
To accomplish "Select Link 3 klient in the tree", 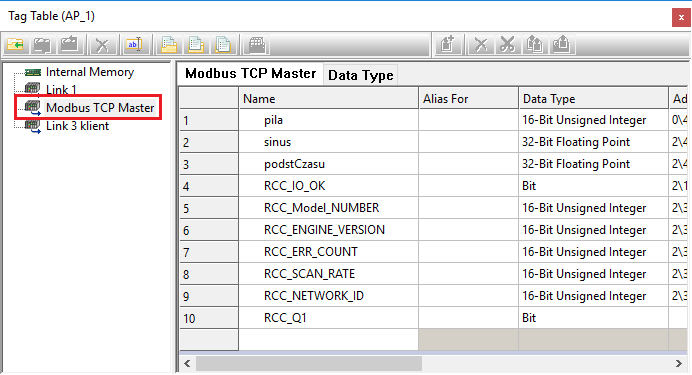I will (x=77, y=126).
